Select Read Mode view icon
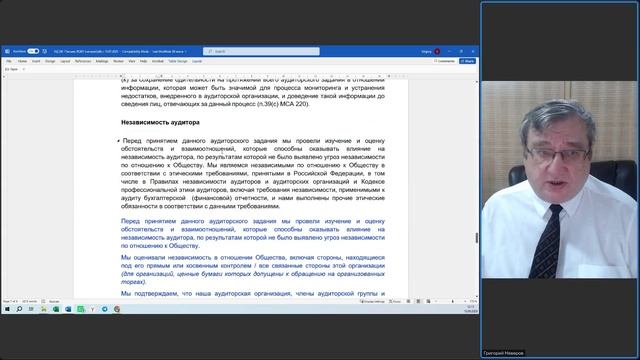The height and width of the screenshot is (360, 640). [408, 301]
